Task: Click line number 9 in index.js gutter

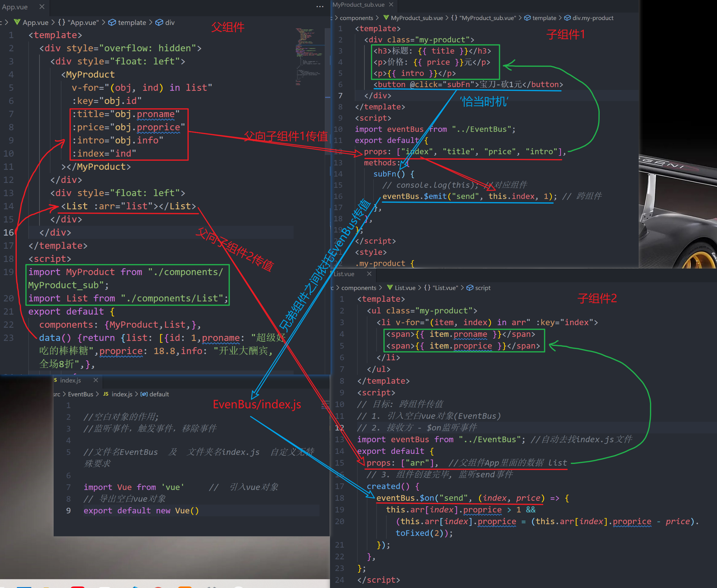Action: [68, 511]
